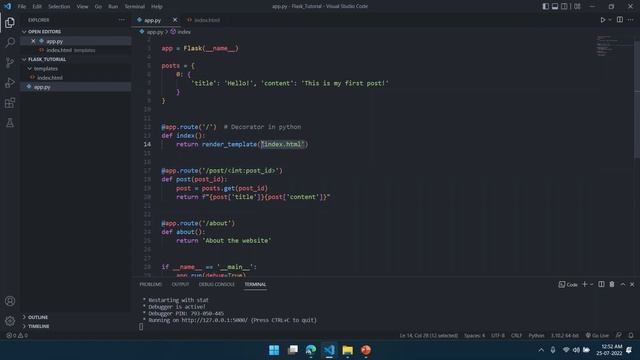Go to line via Ln 14 Col status
The image size is (640, 360).
click(x=429, y=336)
